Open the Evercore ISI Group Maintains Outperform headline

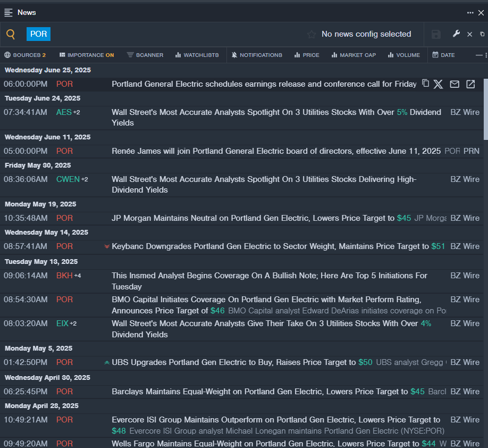[x=276, y=425]
